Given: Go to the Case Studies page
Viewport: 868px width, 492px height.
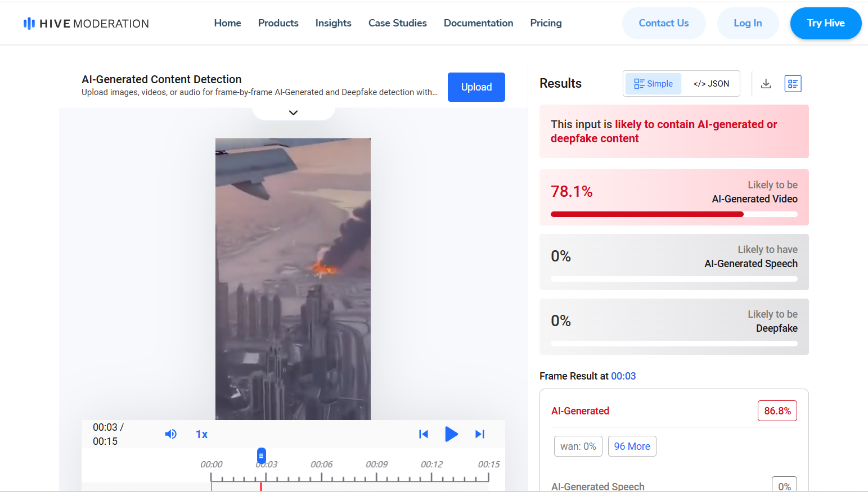Looking at the screenshot, I should (x=397, y=23).
